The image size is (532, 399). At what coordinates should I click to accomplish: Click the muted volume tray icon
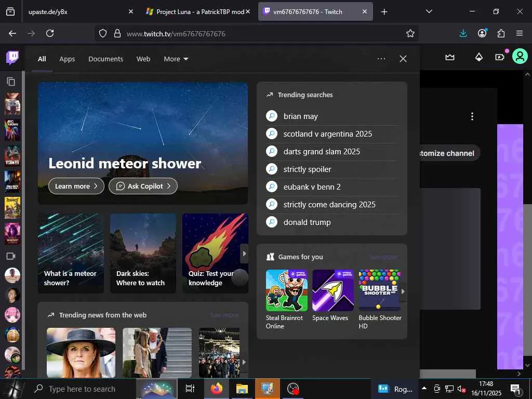click(x=461, y=389)
